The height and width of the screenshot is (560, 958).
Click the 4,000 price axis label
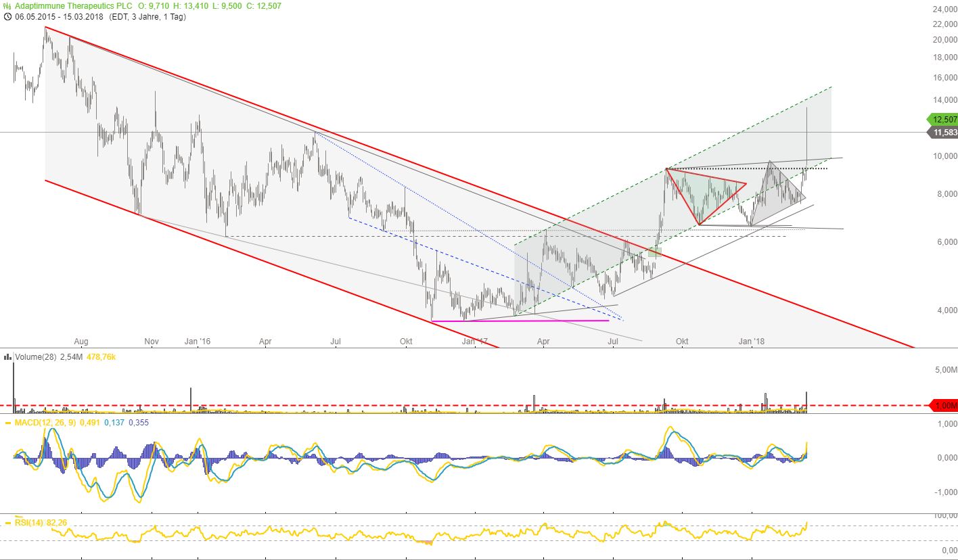click(946, 310)
